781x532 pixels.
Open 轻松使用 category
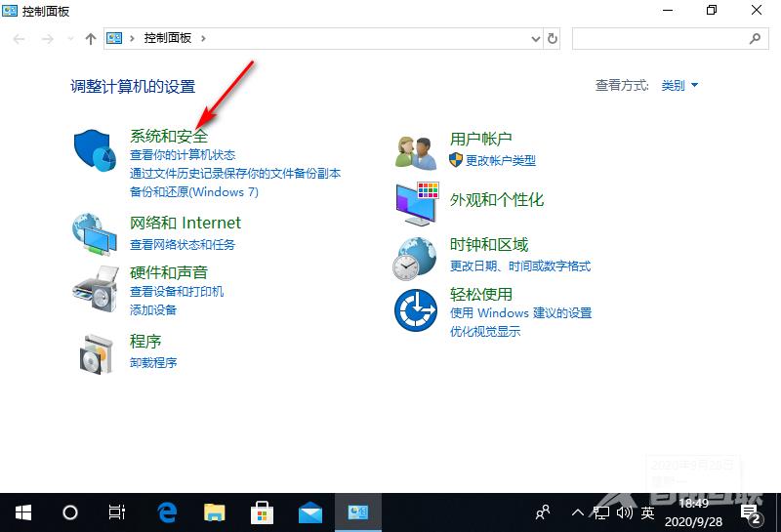(x=480, y=295)
